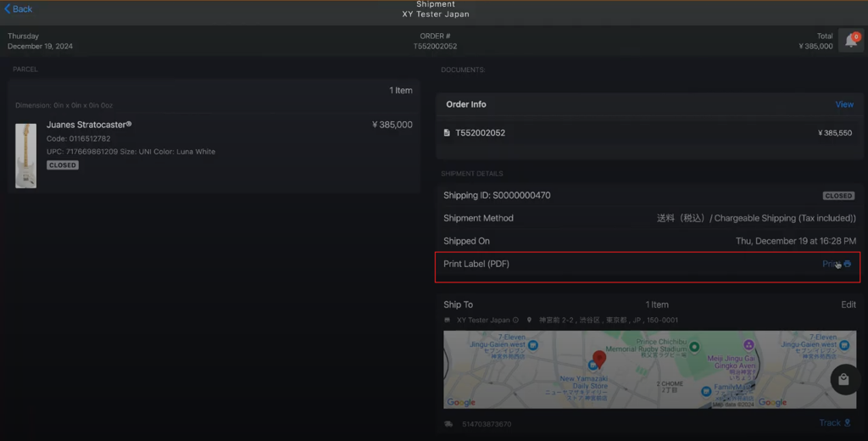This screenshot has height=441, width=868.
Task: Open the notifications bell icon
Action: [851, 41]
